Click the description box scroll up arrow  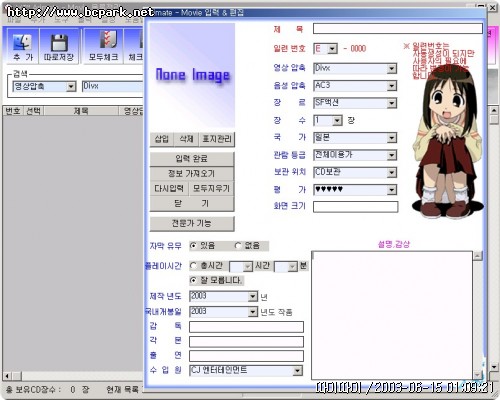coord(478,256)
